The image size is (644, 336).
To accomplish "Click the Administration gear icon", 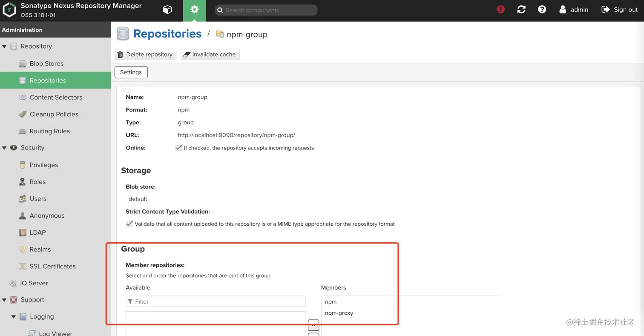I will (x=194, y=10).
